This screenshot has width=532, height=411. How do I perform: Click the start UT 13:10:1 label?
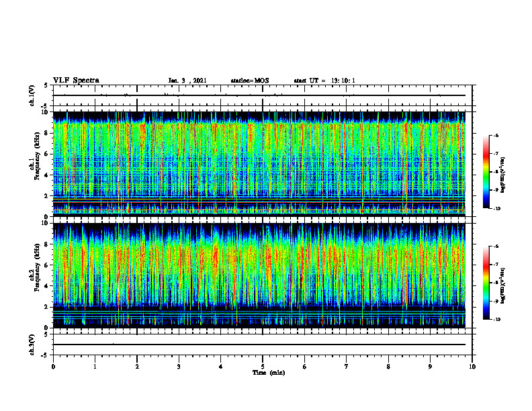[x=324, y=81]
